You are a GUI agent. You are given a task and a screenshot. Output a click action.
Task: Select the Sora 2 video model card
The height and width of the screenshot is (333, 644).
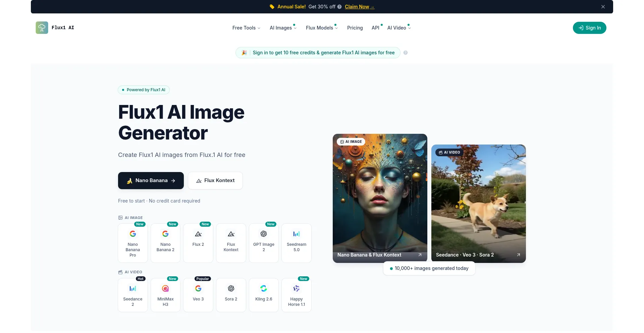click(x=231, y=295)
